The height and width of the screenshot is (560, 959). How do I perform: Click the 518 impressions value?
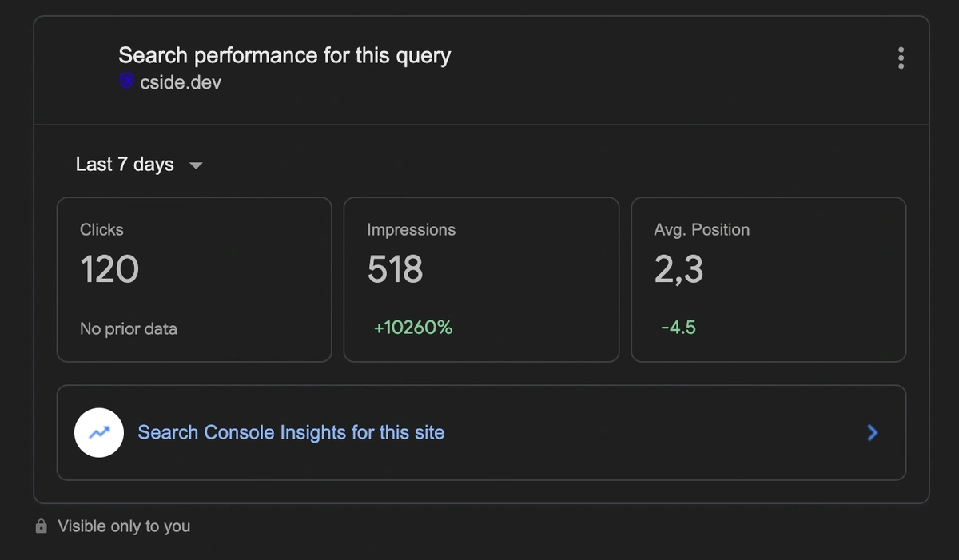(394, 269)
